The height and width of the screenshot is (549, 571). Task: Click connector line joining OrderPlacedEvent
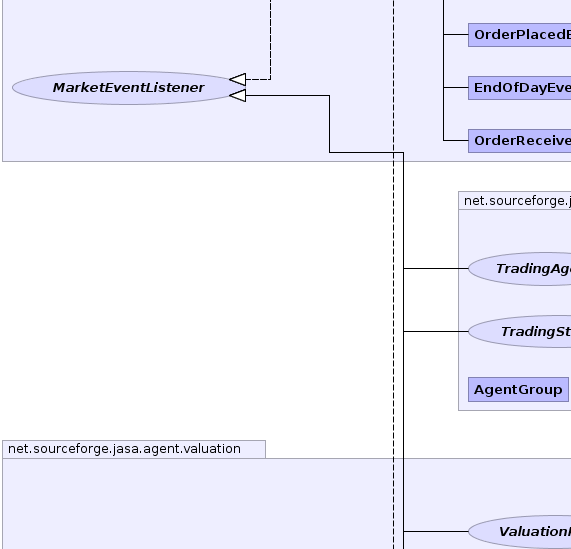(x=456, y=35)
